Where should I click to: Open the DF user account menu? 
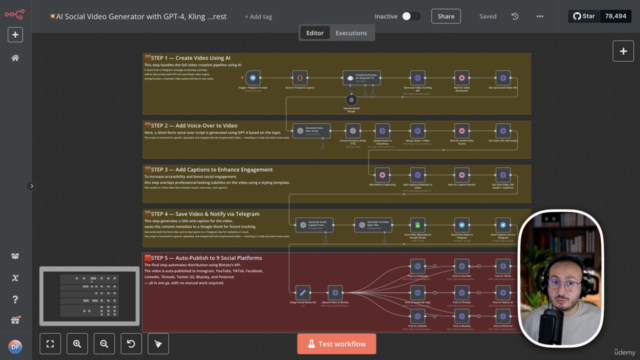15,347
